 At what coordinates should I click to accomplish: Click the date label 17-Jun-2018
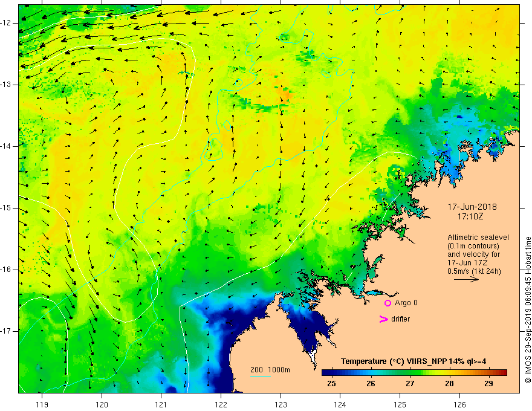click(472, 207)
